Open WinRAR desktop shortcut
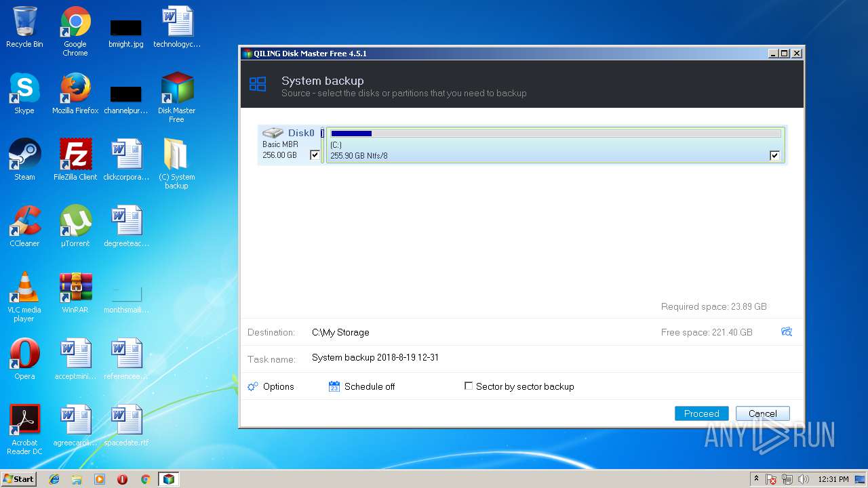 click(75, 293)
